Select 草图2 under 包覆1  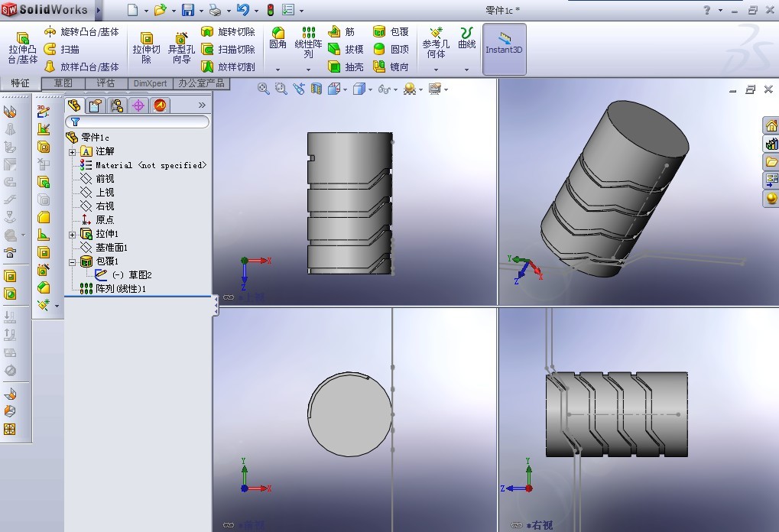pyautogui.click(x=123, y=274)
